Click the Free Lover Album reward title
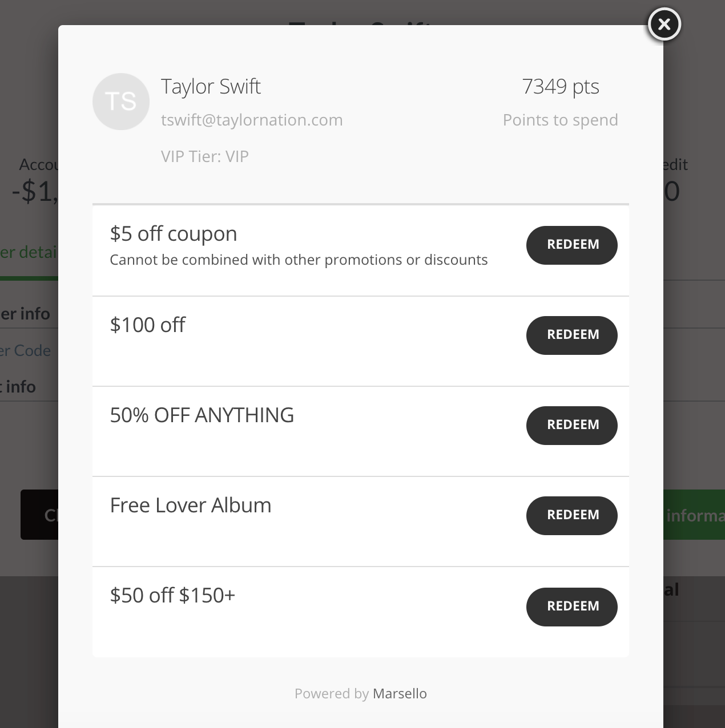 point(191,505)
